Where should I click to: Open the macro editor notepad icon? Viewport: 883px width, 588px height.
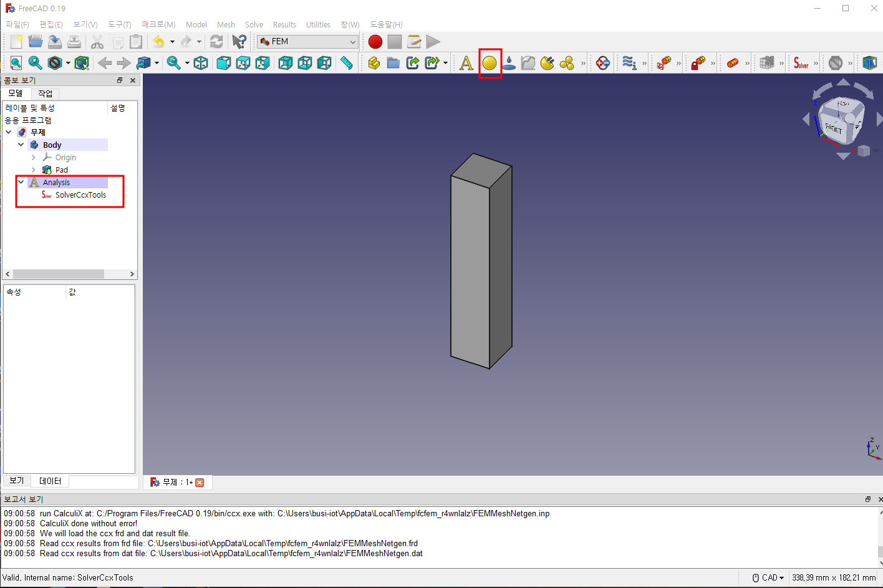point(414,42)
